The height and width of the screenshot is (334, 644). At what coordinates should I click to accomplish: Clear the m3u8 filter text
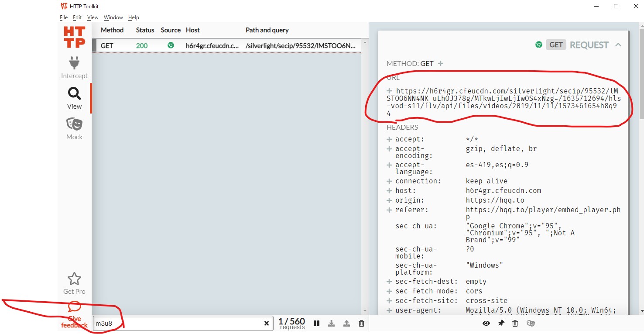click(x=267, y=324)
